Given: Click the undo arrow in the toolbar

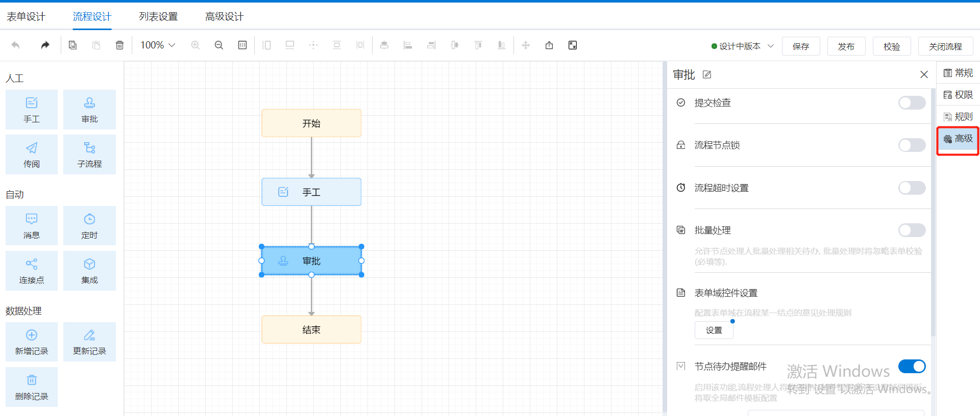Looking at the screenshot, I should 16,45.
